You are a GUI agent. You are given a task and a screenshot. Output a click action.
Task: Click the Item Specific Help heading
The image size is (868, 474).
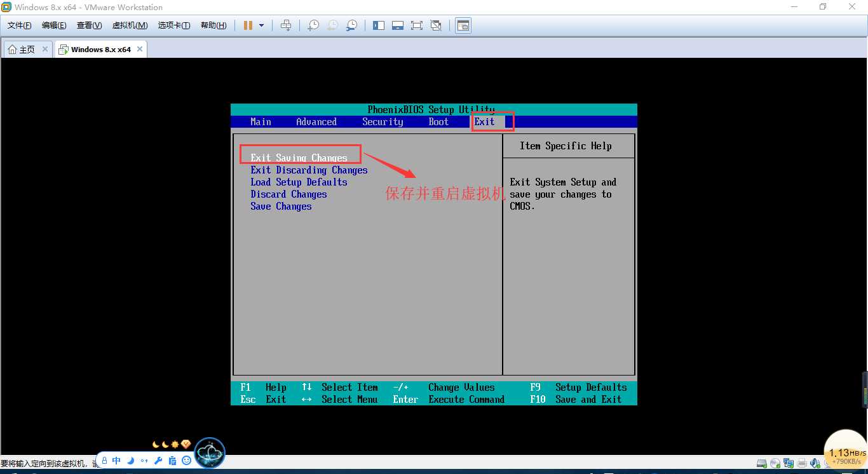point(566,146)
